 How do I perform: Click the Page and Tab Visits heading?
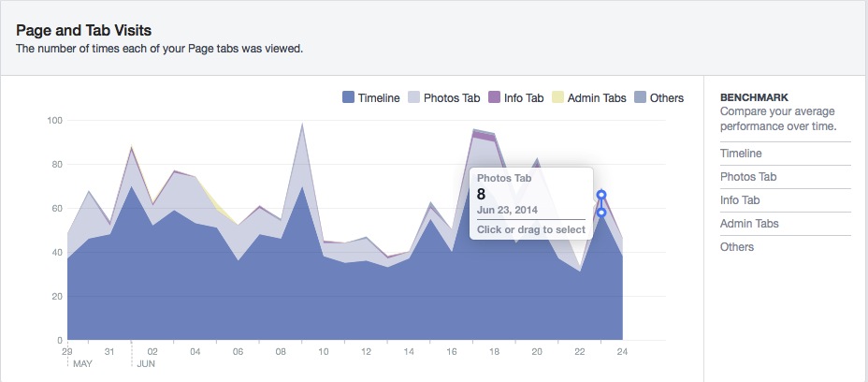point(83,31)
